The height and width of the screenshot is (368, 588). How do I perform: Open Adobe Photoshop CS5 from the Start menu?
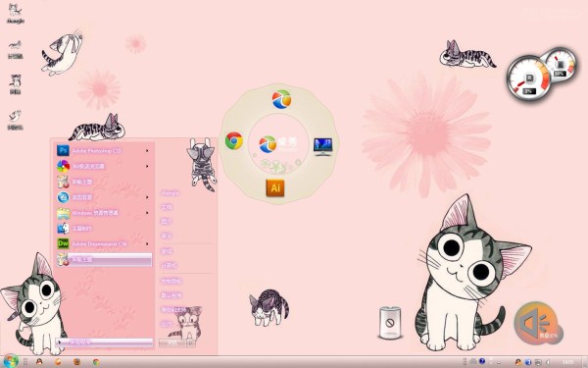(104, 150)
